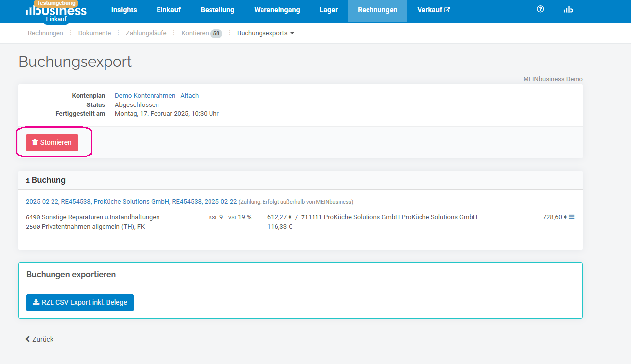The height and width of the screenshot is (364, 631).
Task: Click the MEINbusiness Einkauf logo
Action: click(x=56, y=11)
